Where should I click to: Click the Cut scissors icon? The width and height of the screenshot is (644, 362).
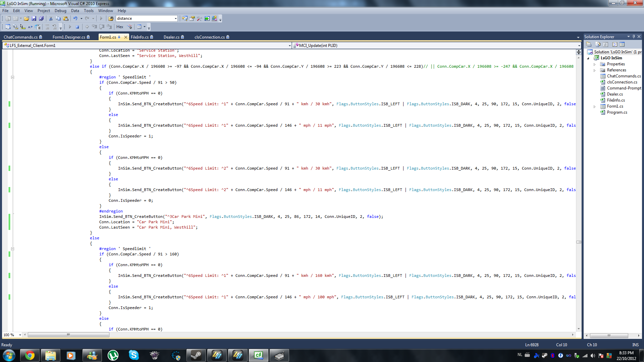pos(51,18)
